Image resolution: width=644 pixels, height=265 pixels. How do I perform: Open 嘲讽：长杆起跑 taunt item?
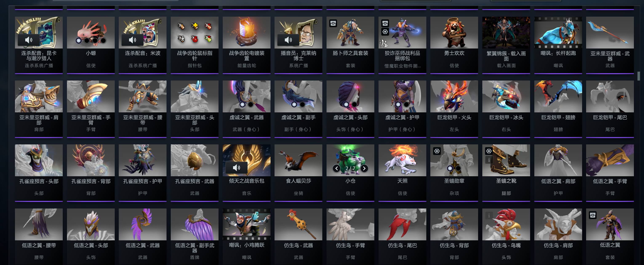pyautogui.click(x=558, y=45)
